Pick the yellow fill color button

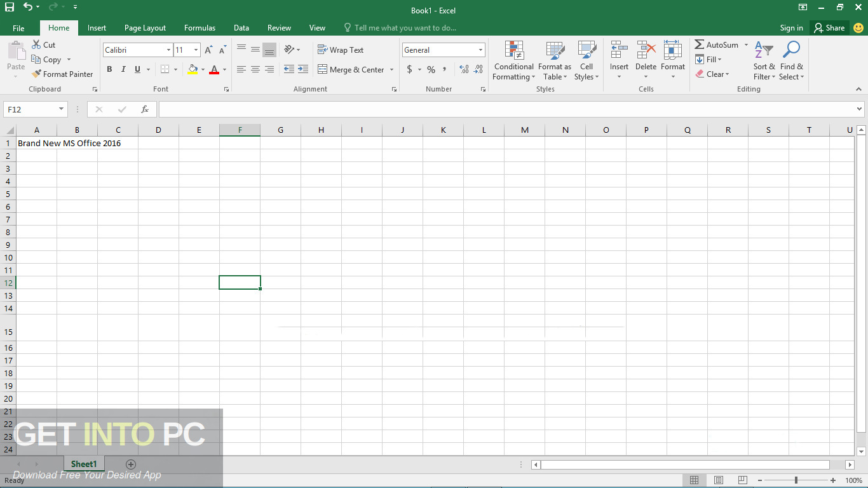click(193, 70)
